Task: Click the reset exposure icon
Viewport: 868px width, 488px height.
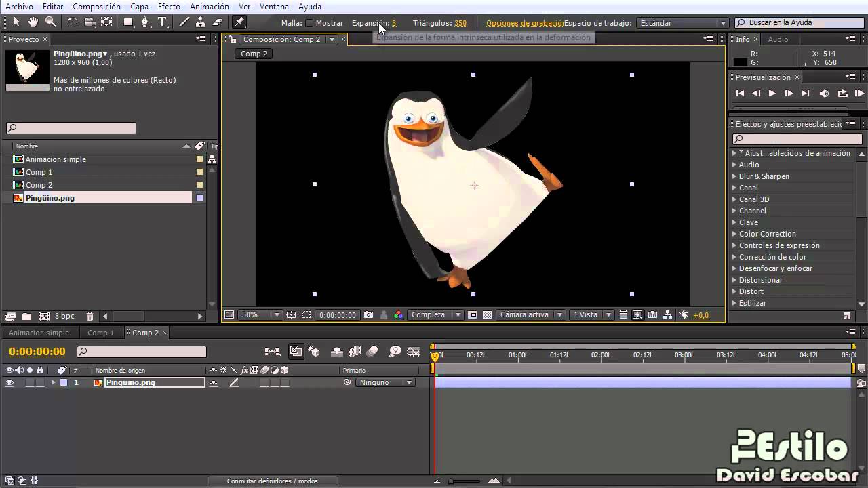Action: click(x=684, y=315)
